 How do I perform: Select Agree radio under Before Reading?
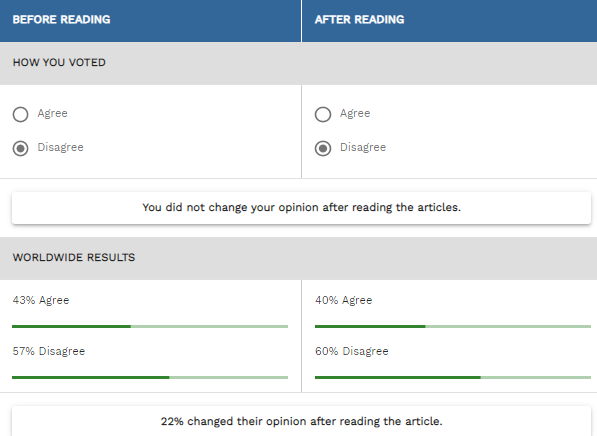click(20, 114)
